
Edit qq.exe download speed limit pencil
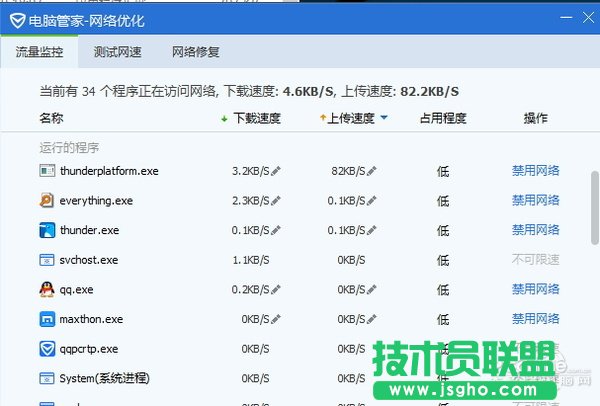click(276, 290)
